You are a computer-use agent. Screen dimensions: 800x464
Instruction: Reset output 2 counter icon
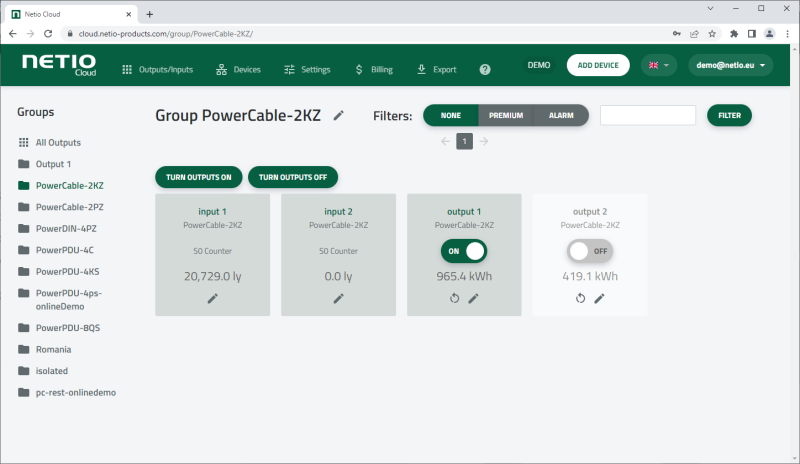pos(581,298)
